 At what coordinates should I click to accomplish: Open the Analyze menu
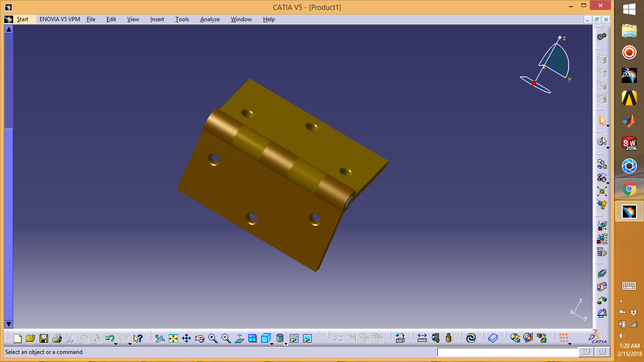[x=210, y=19]
